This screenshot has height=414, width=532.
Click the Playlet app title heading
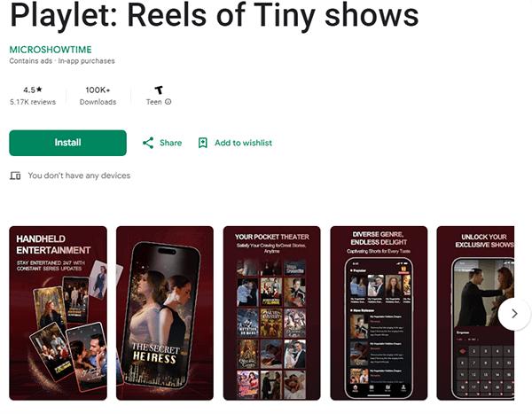pyautogui.click(x=215, y=15)
